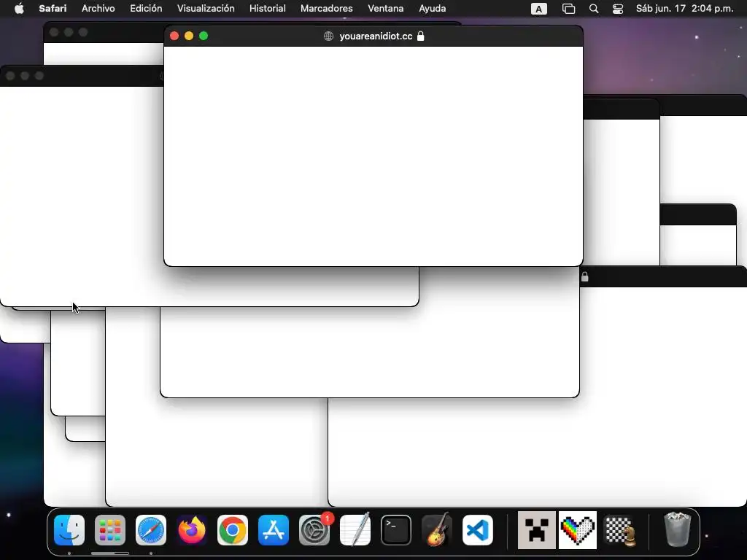The image size is (747, 560).
Task: Open the Archivo menu
Action: point(98,8)
